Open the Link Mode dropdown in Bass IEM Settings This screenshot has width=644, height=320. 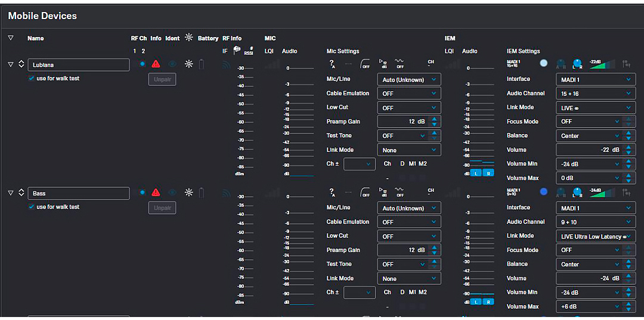coord(596,237)
